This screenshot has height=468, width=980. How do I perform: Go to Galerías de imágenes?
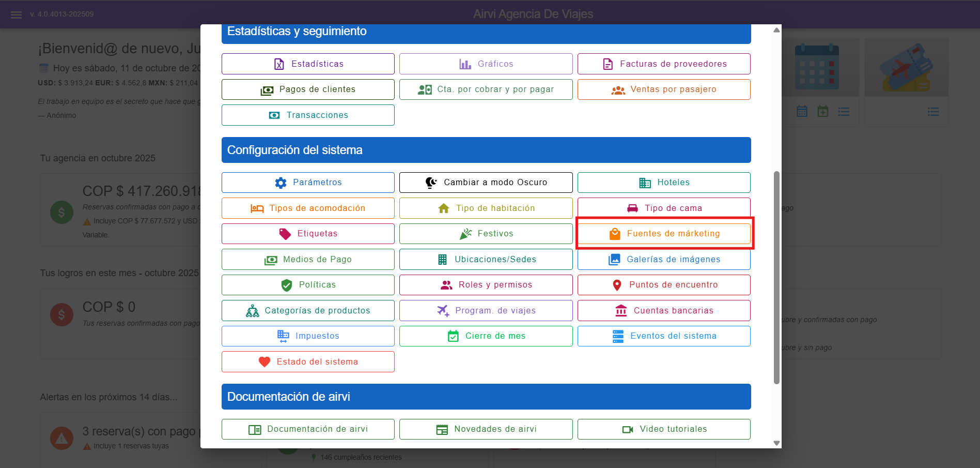[664, 260]
